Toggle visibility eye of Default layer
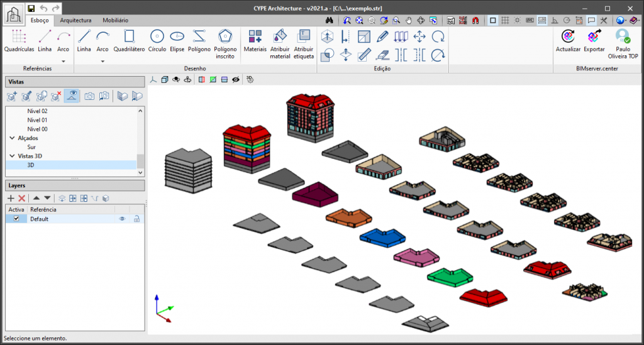The image size is (644, 345). [x=123, y=219]
